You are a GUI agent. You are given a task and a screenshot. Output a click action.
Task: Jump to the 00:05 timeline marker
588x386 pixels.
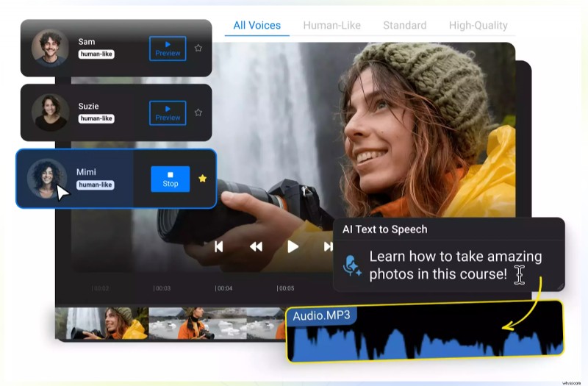tap(286, 288)
